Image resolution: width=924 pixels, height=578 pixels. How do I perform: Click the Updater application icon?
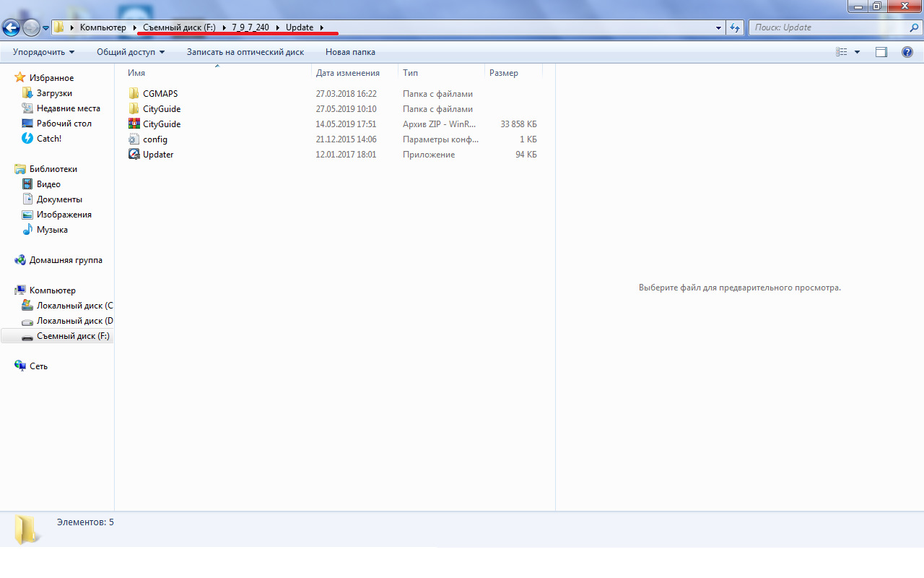click(x=134, y=155)
